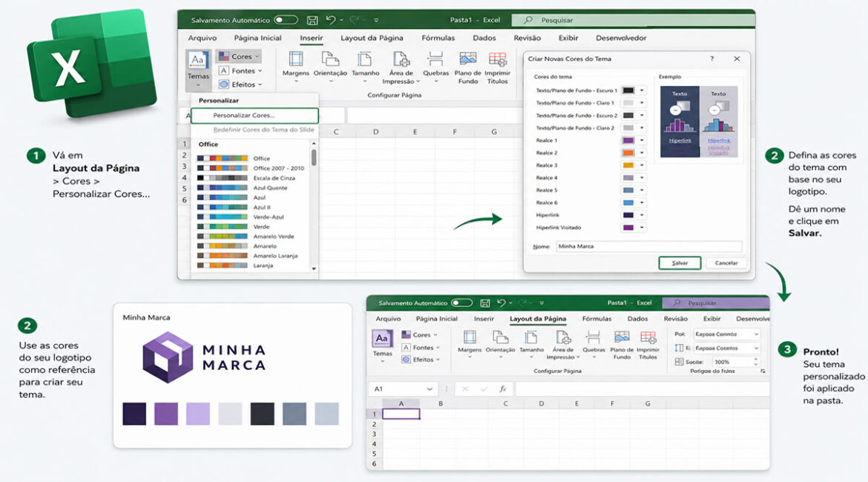Viewport: 868px width, 482px height.
Task: Open Efeitos dropdown in bottom Excel window
Action: (420, 359)
